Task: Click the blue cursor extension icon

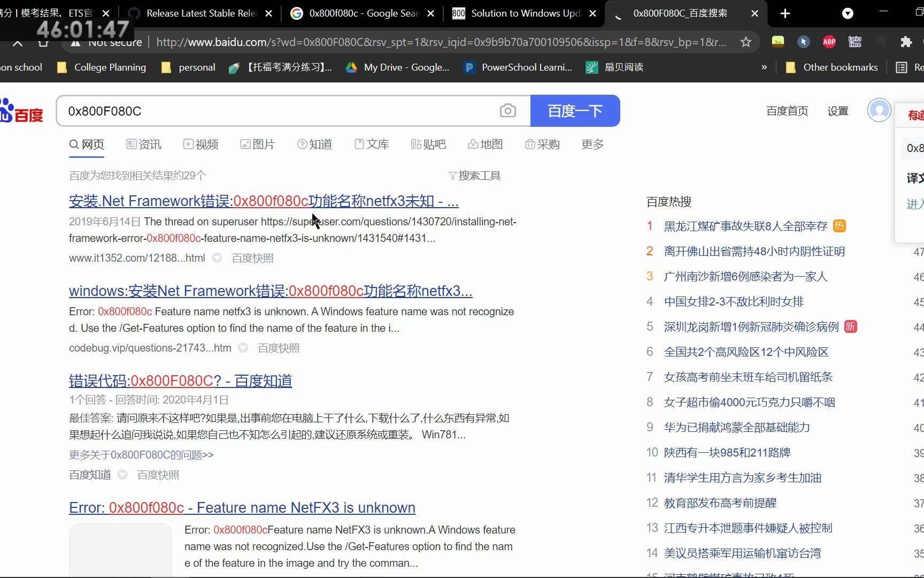Action: (803, 42)
